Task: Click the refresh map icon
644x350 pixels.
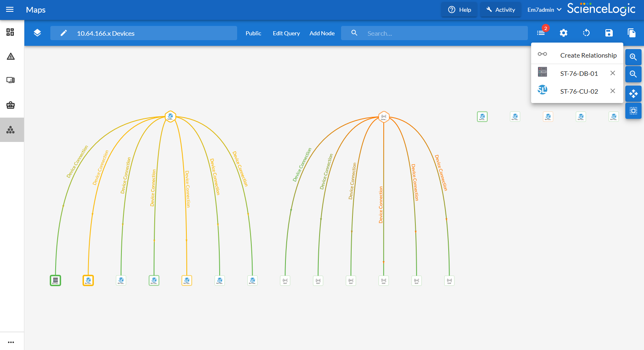Action: 586,33
